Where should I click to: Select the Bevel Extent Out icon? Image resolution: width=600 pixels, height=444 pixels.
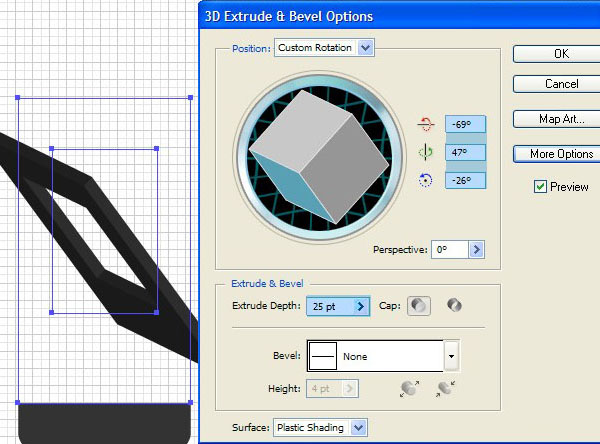click(409, 388)
